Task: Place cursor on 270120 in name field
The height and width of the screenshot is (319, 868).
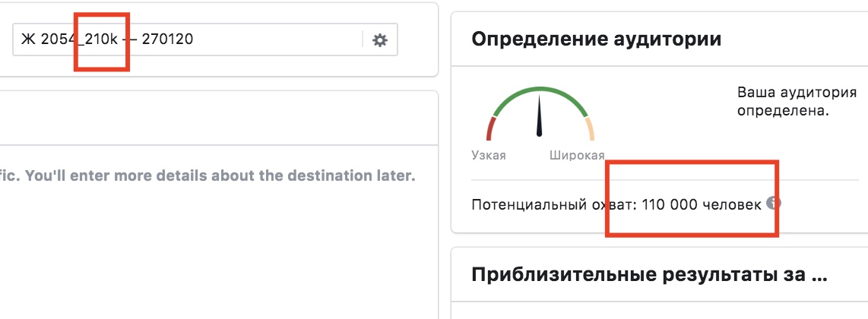Action: pyautogui.click(x=167, y=39)
